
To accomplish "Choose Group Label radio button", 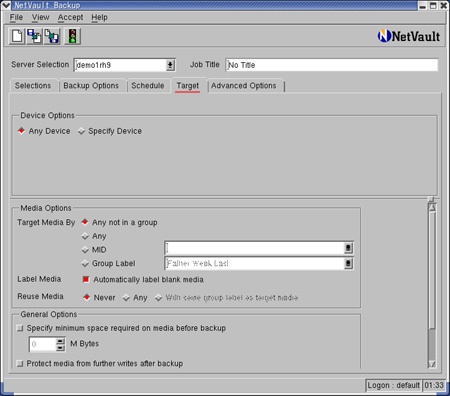I will tap(85, 263).
